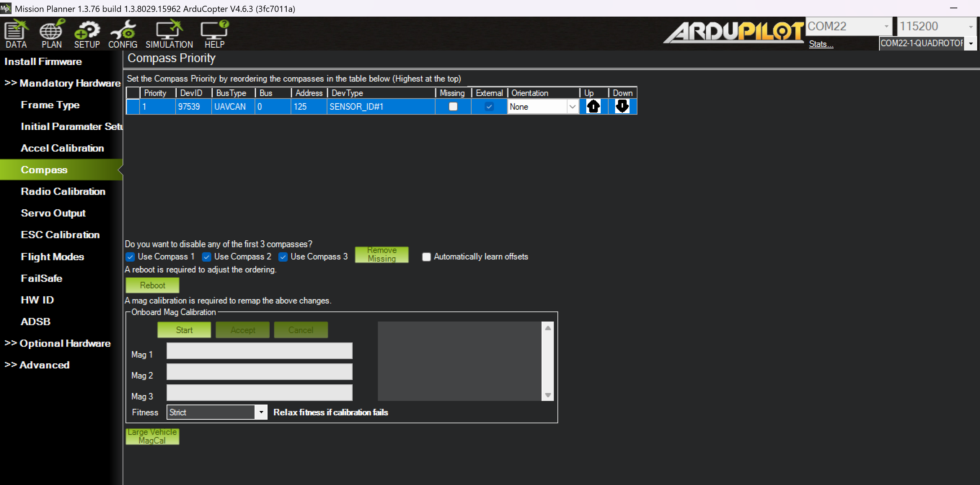Click the SETUP gear icon
The width and height of the screenshot is (980, 485).
(x=87, y=34)
